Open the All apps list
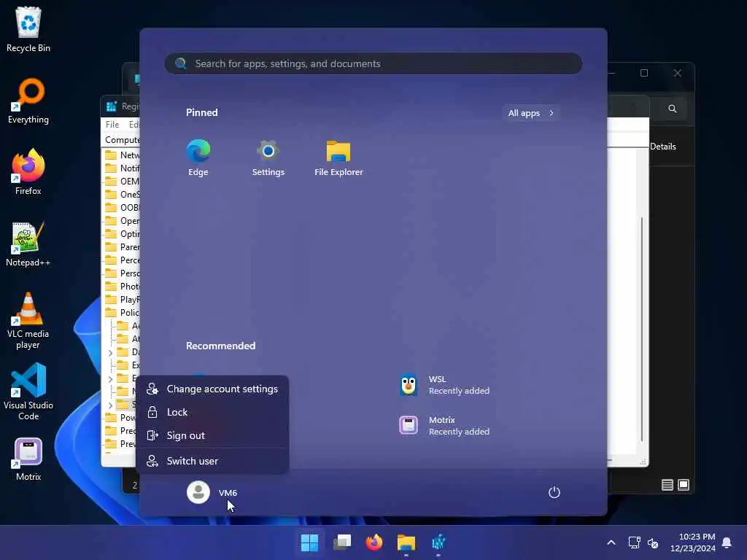 (x=531, y=113)
